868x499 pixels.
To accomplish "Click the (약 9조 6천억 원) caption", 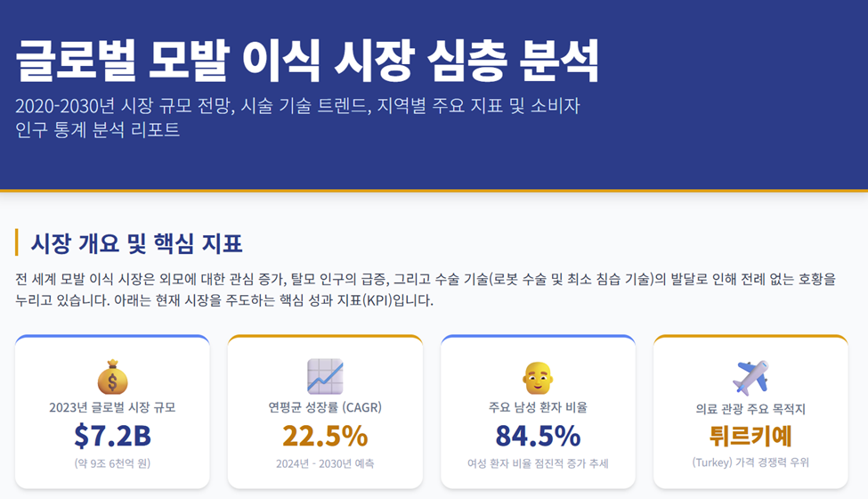I will [x=112, y=463].
